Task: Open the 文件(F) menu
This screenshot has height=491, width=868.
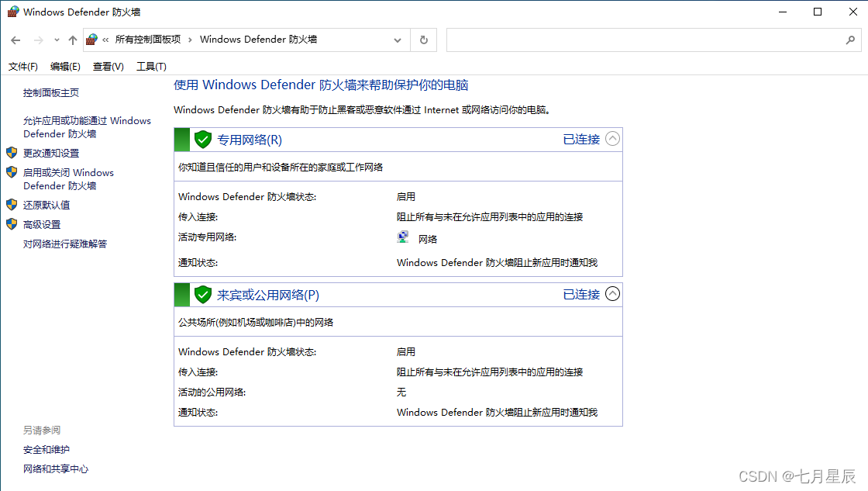Action: pyautogui.click(x=22, y=67)
